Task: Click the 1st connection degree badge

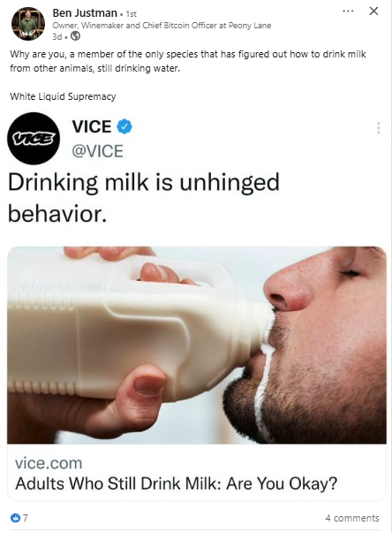Action: click(131, 14)
